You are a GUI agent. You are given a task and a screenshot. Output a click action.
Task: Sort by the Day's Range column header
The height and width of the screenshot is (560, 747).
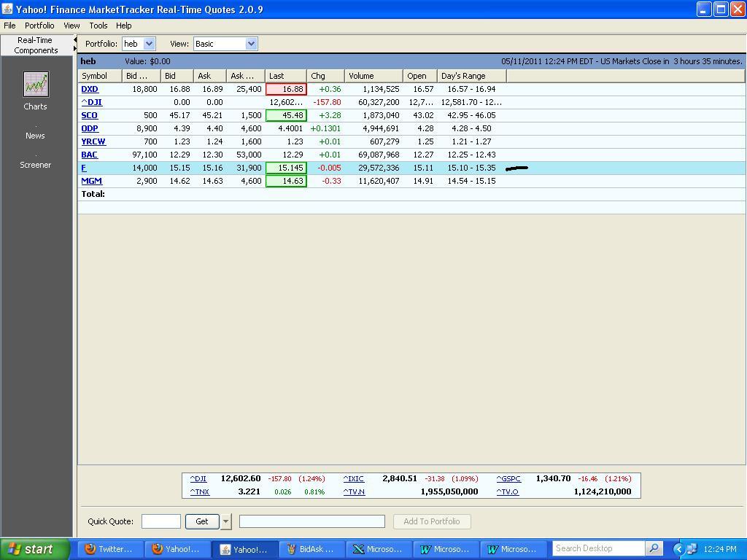click(472, 76)
